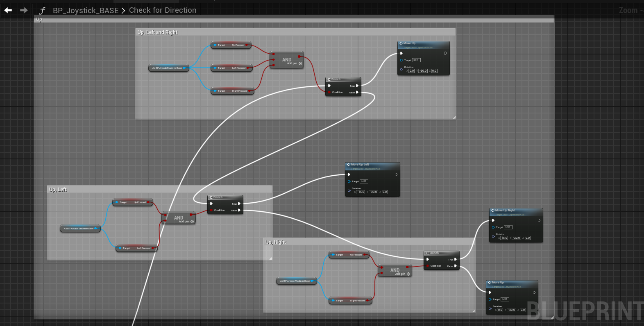This screenshot has height=326, width=644.
Task: Click exec input pin of Move Up Right node
Action: pos(493,220)
